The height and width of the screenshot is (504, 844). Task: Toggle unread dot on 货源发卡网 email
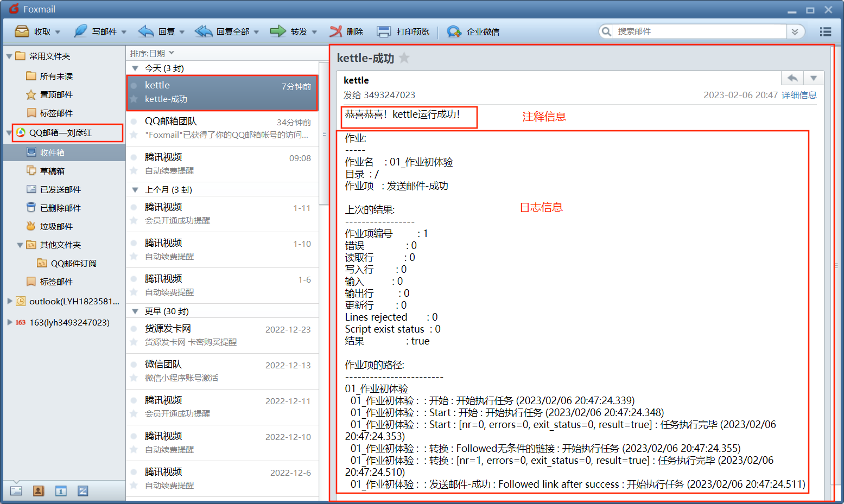[x=134, y=329]
